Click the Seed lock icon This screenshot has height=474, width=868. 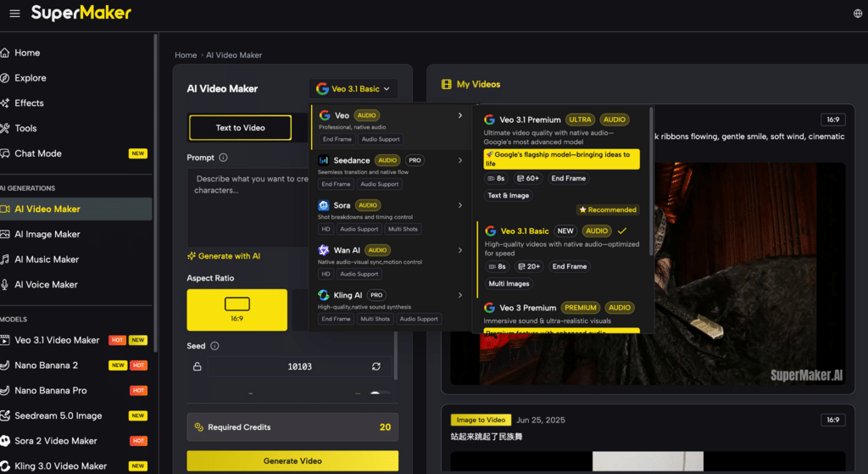198,366
